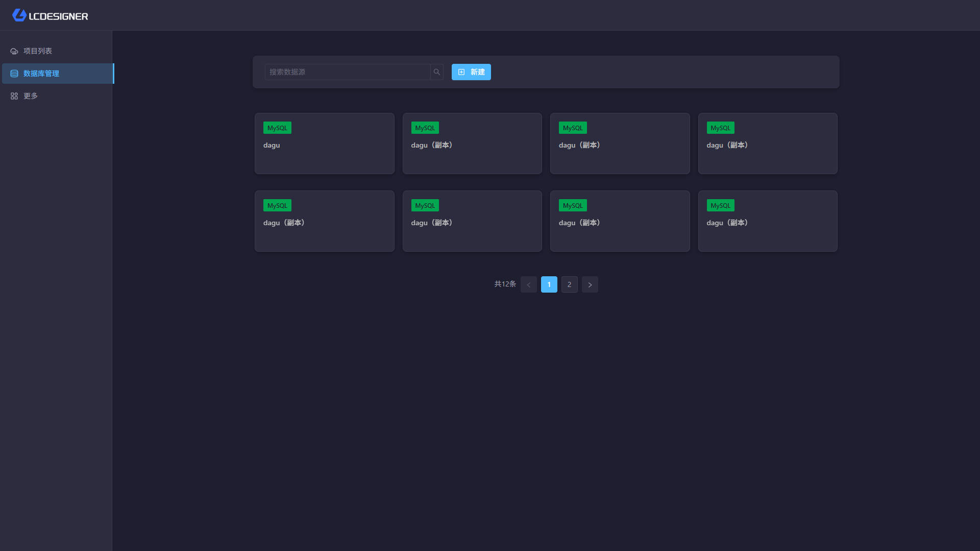980x551 pixels.
Task: Open the last card in first row
Action: pyautogui.click(x=767, y=143)
